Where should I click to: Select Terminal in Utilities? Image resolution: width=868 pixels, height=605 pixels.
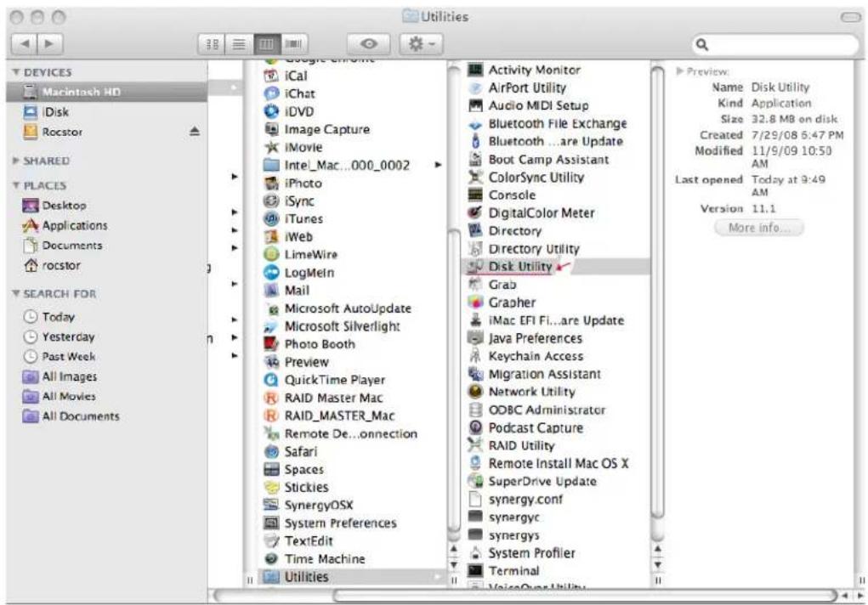(503, 571)
